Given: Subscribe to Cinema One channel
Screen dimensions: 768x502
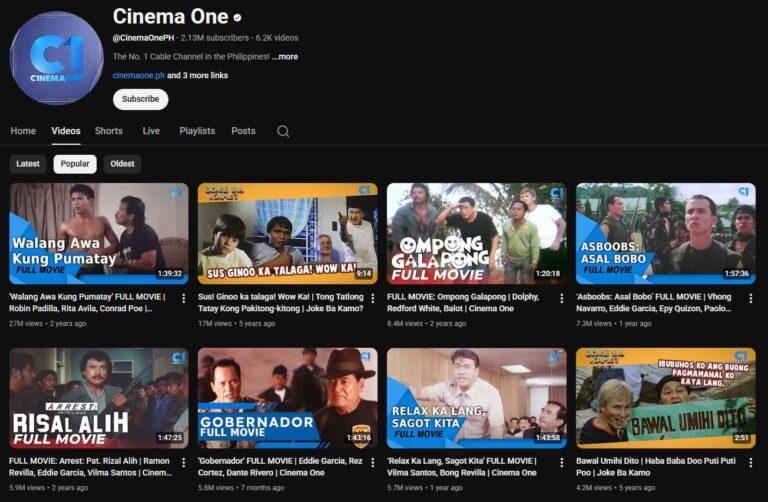Looking at the screenshot, I should coord(141,99).
